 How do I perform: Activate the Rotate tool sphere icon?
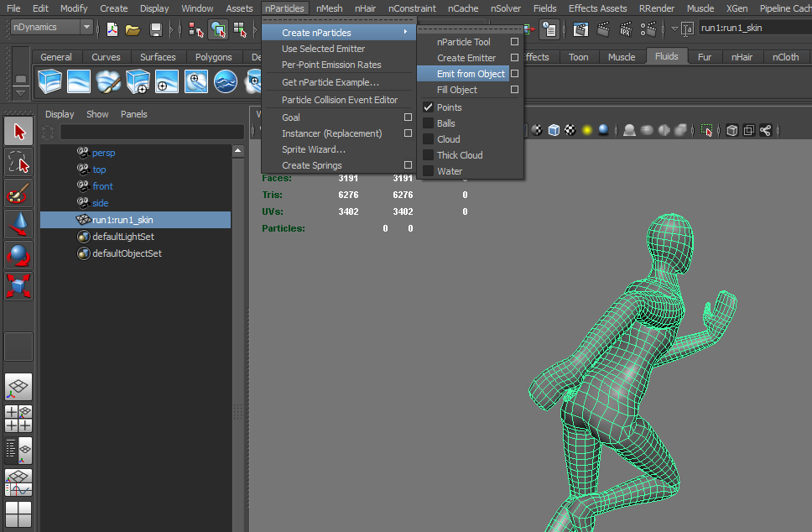[x=18, y=255]
